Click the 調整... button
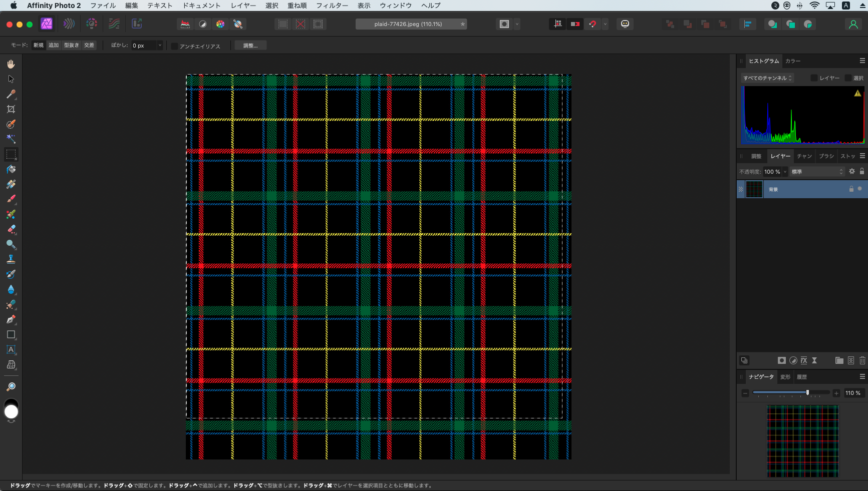The height and width of the screenshot is (491, 868). 250,46
